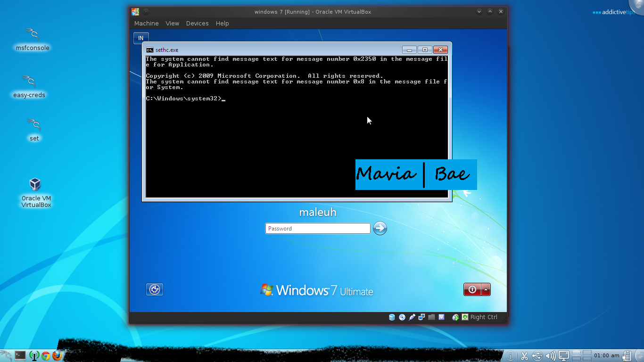The width and height of the screenshot is (644, 362).
Task: Open the Kali application menu launcher
Action: 6,355
